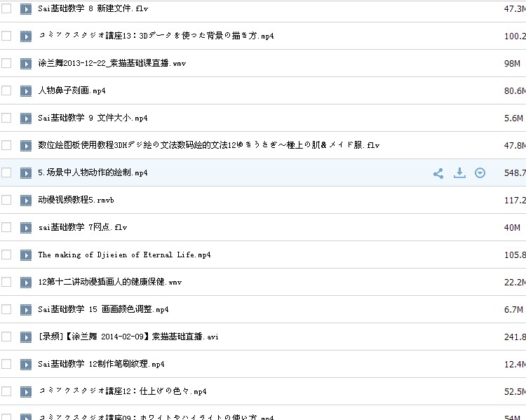Click the video icon beside 动漫视频教程5.rmvb
Image resolution: width=526 pixels, height=420 pixels.
tap(26, 200)
